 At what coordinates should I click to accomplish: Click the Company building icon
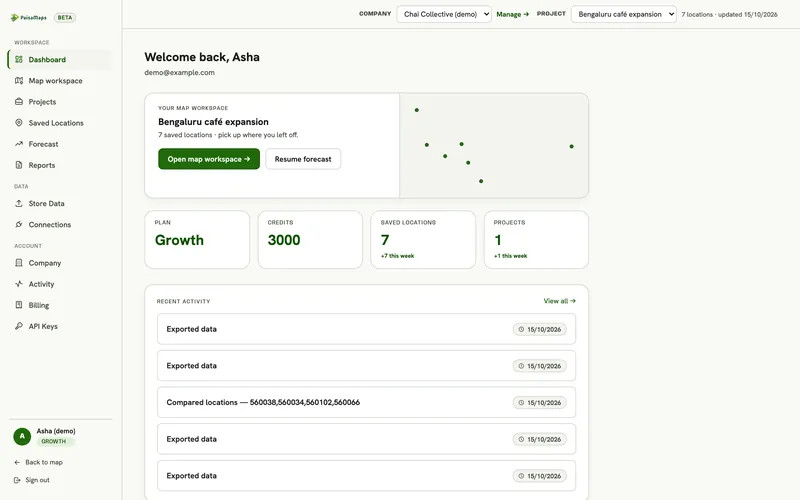[19, 263]
